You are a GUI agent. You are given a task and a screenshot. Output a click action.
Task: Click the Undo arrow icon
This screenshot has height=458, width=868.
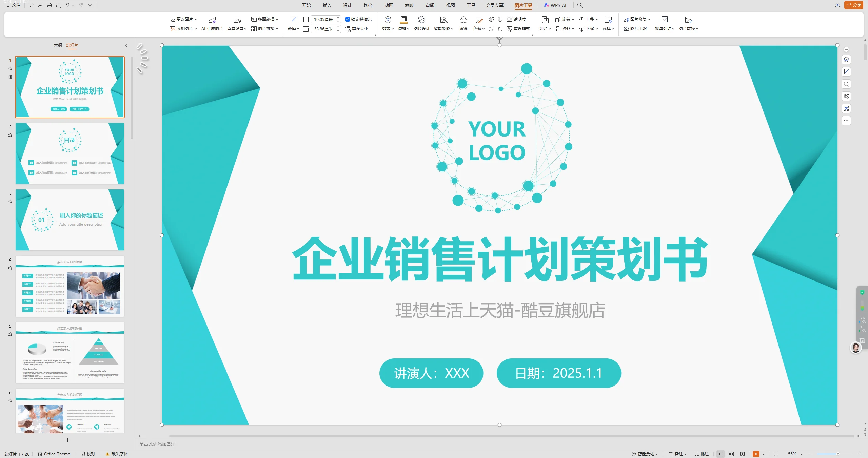click(67, 5)
